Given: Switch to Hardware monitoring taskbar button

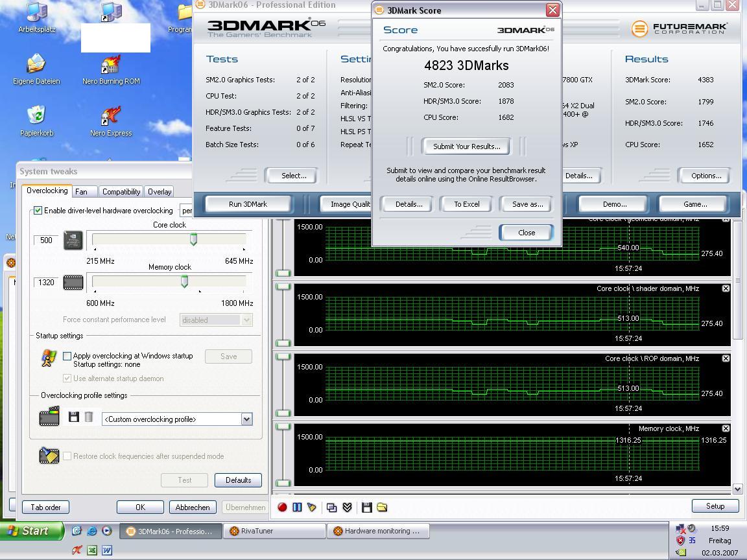Looking at the screenshot, I should click(378, 531).
